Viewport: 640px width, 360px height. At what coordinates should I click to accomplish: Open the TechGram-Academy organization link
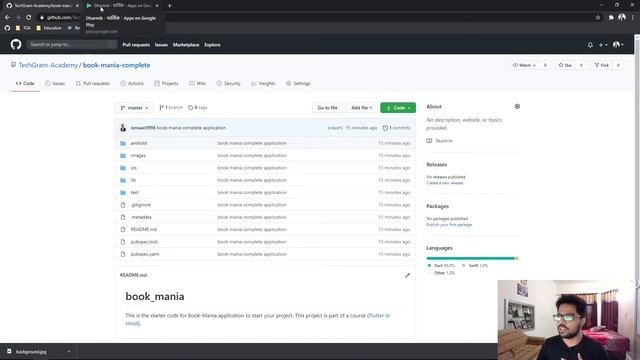tap(48, 65)
